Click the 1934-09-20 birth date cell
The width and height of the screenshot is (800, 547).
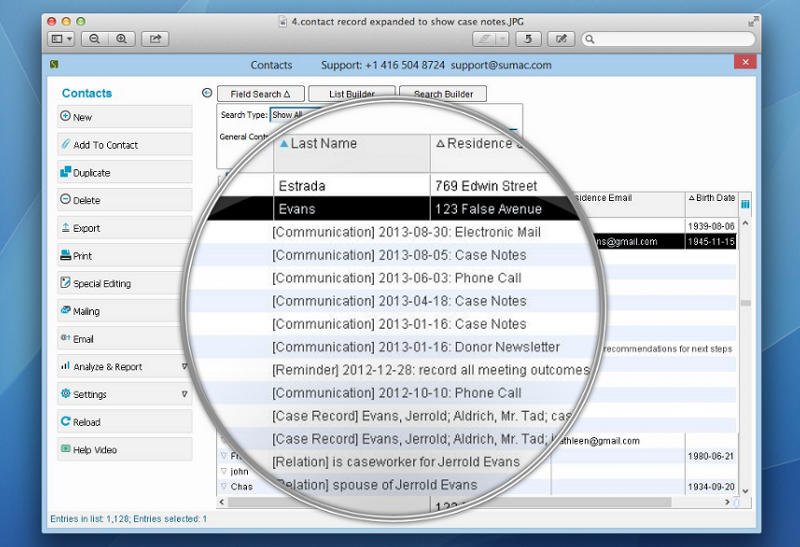[711, 487]
